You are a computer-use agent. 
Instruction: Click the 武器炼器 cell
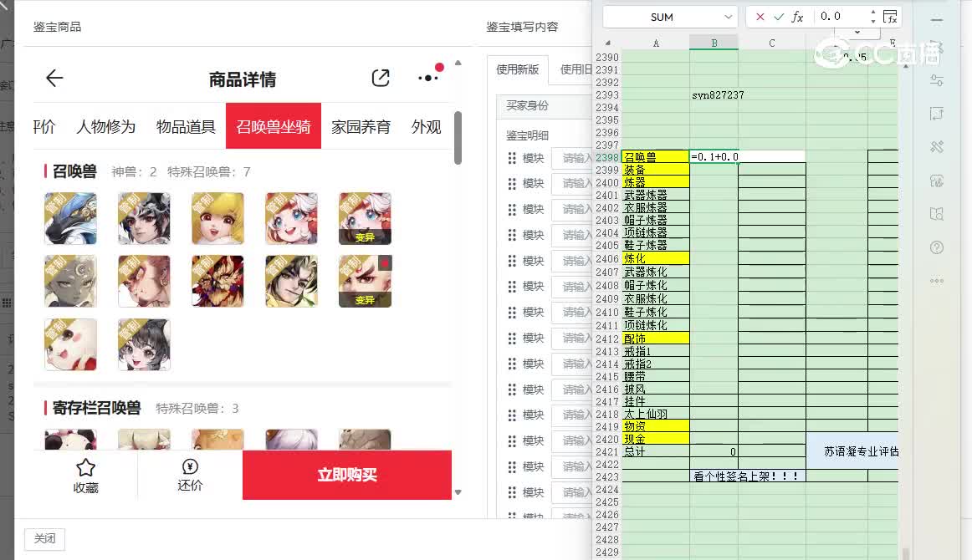(655, 195)
